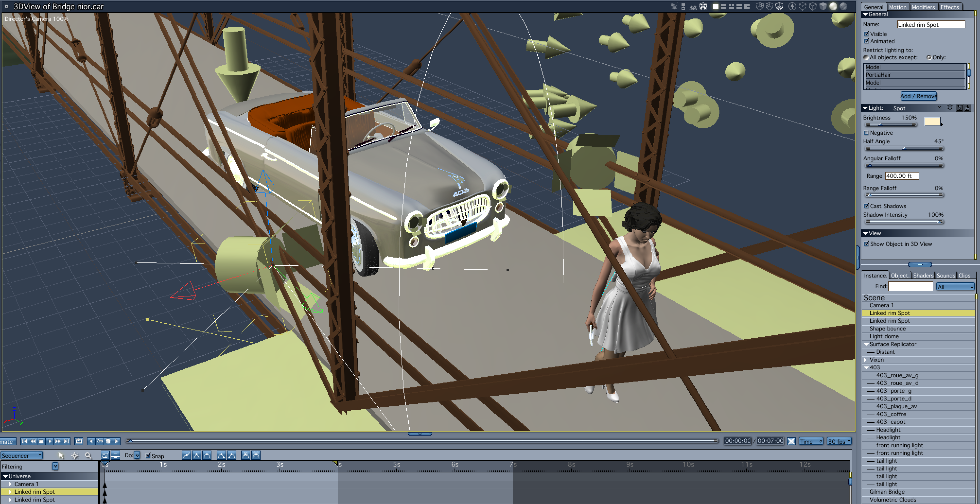Screen dimensions: 980x504
Task: Expand the Vixen tree item
Action: (866, 359)
